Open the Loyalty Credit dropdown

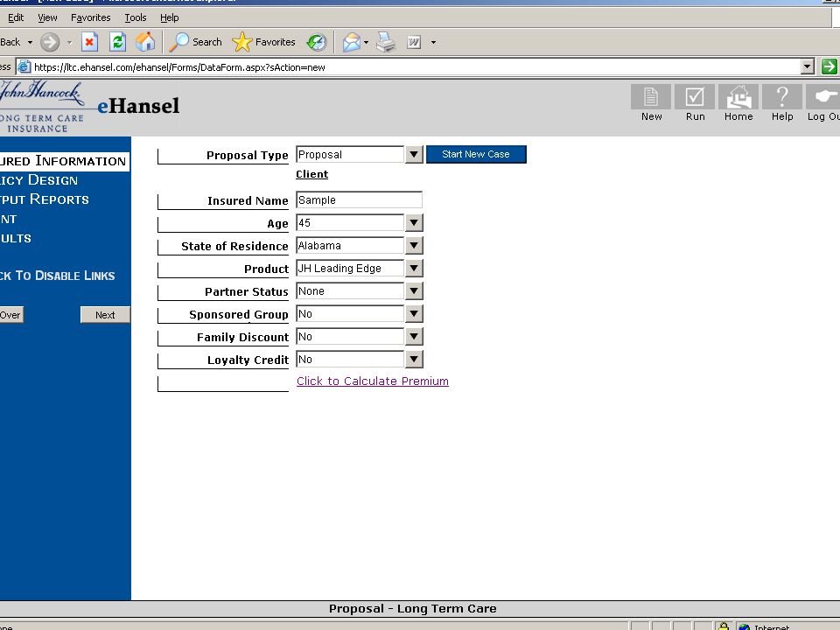point(414,359)
